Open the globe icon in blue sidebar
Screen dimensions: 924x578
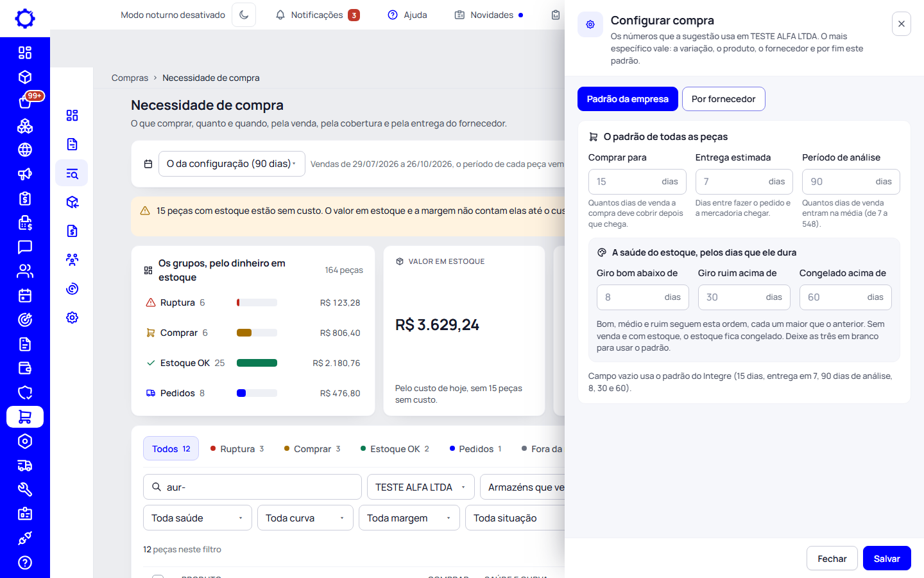point(25,150)
